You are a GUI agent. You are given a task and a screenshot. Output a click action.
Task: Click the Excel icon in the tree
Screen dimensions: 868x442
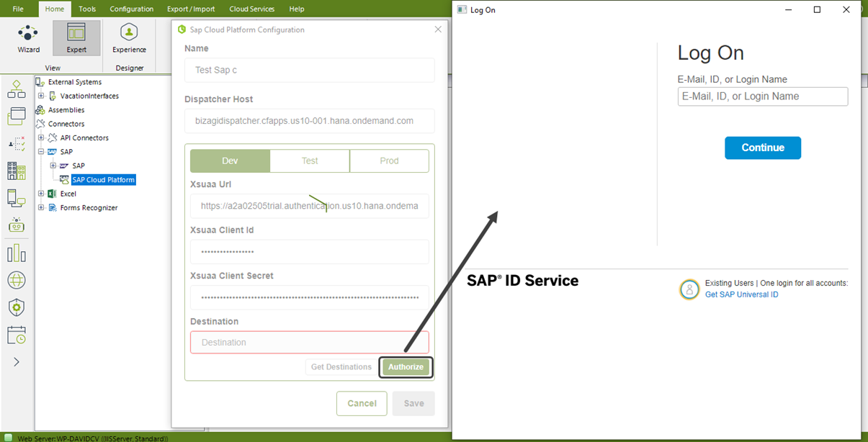(x=52, y=194)
